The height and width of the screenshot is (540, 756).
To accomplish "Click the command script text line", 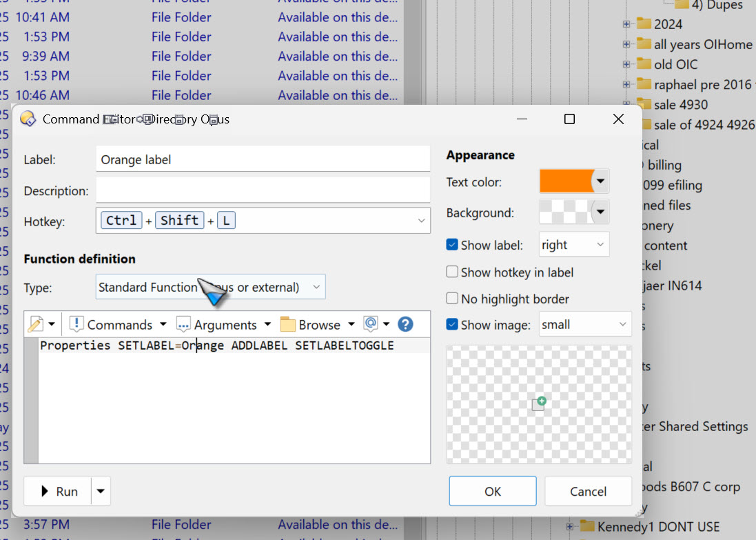I will tap(217, 346).
